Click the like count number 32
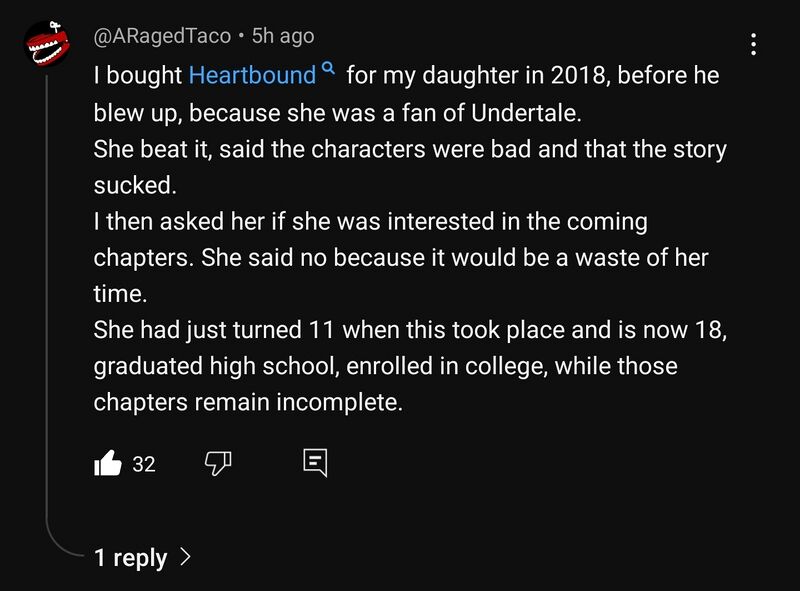The width and height of the screenshot is (800, 591). coord(144,464)
